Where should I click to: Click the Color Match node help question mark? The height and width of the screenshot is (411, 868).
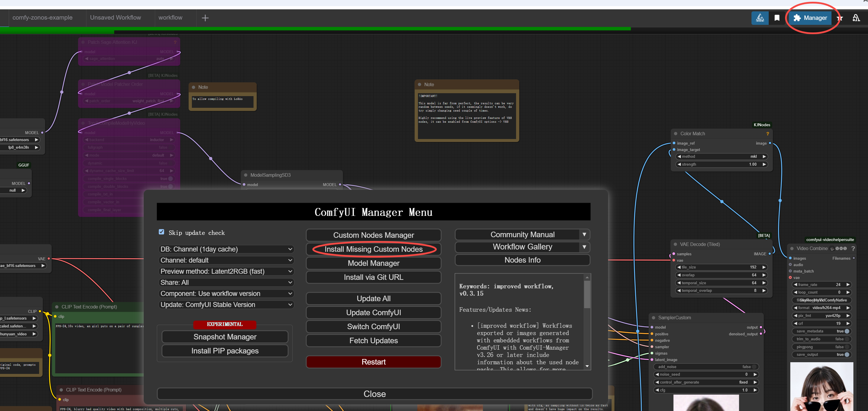tap(767, 134)
